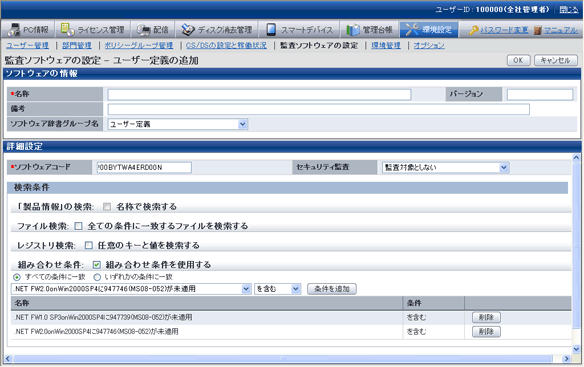This screenshot has width=584, height=367.
Task: Click the 管理台帳 ledger icon
Action: pos(353,29)
